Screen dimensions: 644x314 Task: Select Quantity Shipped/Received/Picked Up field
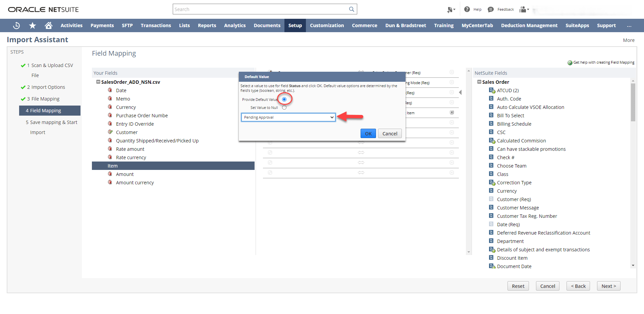pos(157,140)
